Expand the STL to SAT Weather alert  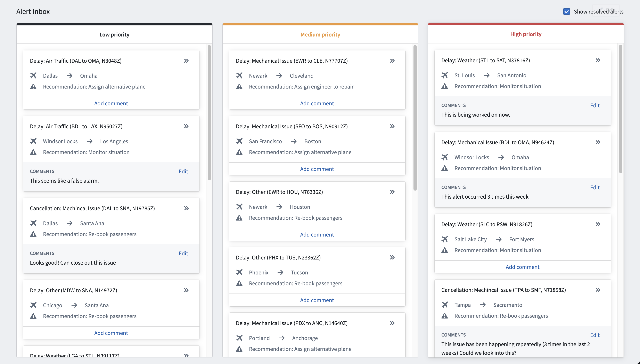[598, 60]
